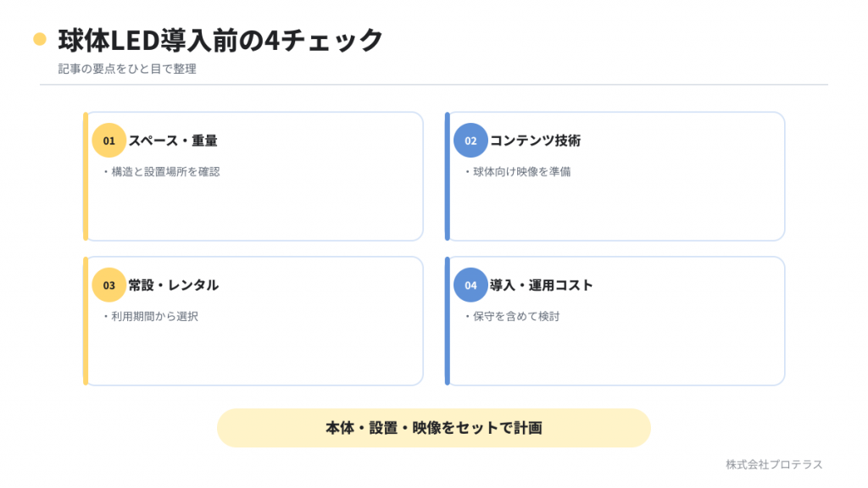The width and height of the screenshot is (868, 488).
Task: Click the yellow accent bar of card 01
Action: tap(86, 176)
